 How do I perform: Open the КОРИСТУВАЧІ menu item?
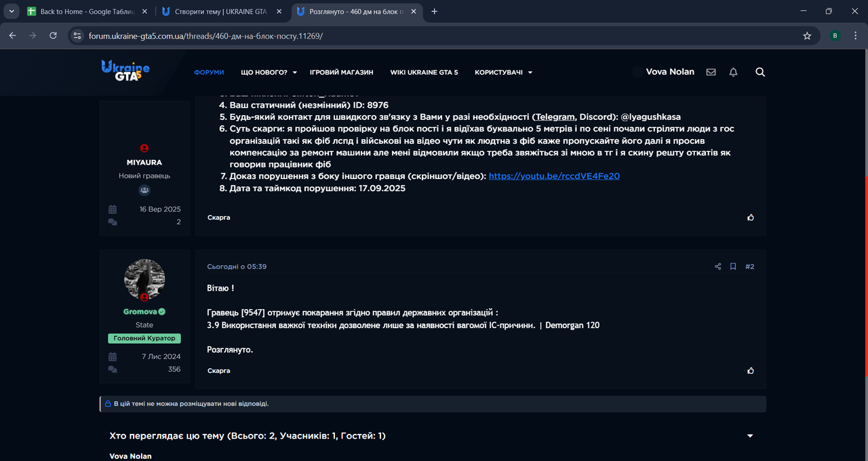tap(498, 73)
